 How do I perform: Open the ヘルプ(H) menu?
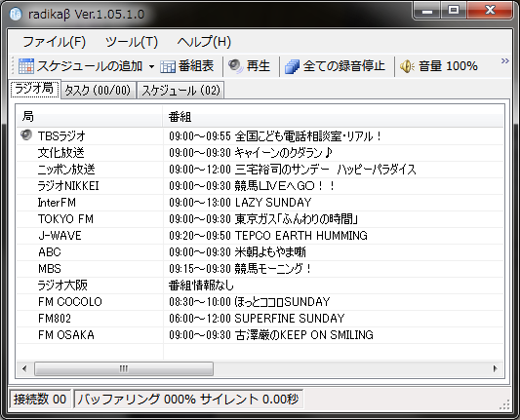[x=204, y=42]
